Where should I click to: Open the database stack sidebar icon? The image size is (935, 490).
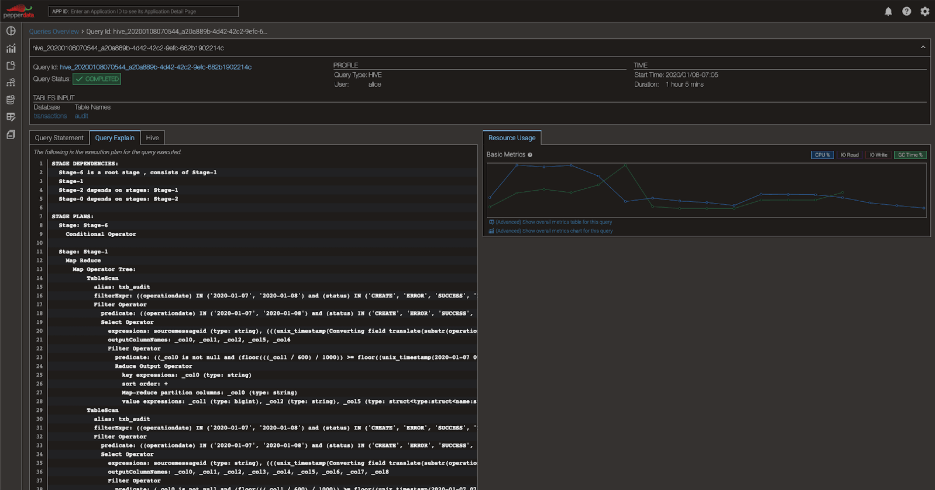tap(11, 100)
